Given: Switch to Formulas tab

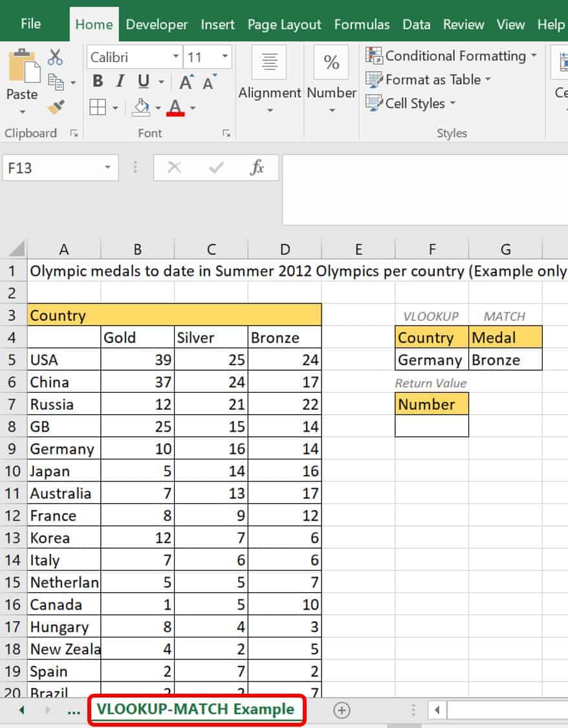Looking at the screenshot, I should pyautogui.click(x=362, y=25).
